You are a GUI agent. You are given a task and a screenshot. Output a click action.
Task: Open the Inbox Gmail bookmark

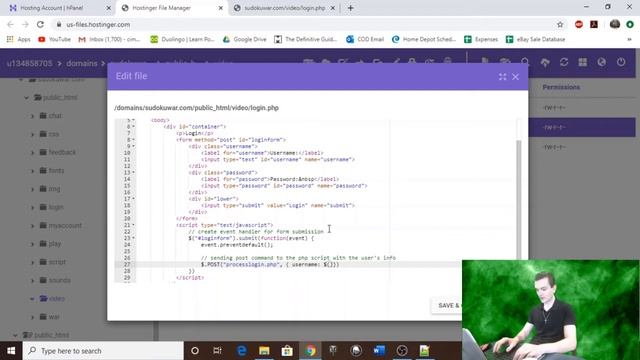click(109, 39)
